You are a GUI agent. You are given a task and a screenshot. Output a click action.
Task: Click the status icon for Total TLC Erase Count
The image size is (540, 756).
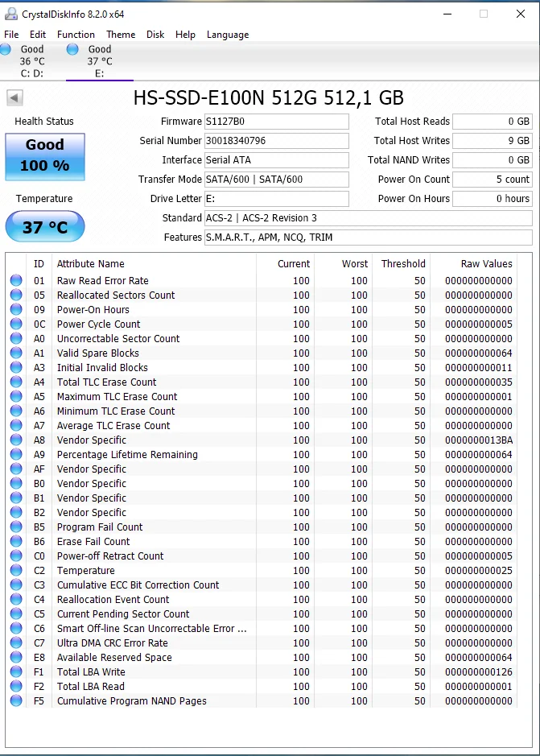click(16, 382)
